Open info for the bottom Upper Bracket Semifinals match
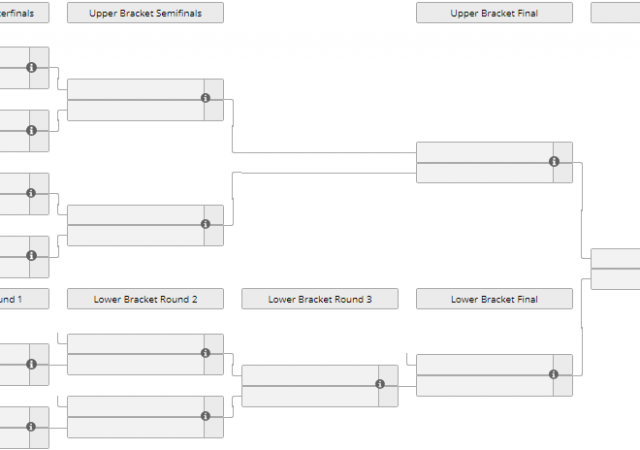The width and height of the screenshot is (640, 450). point(205,224)
